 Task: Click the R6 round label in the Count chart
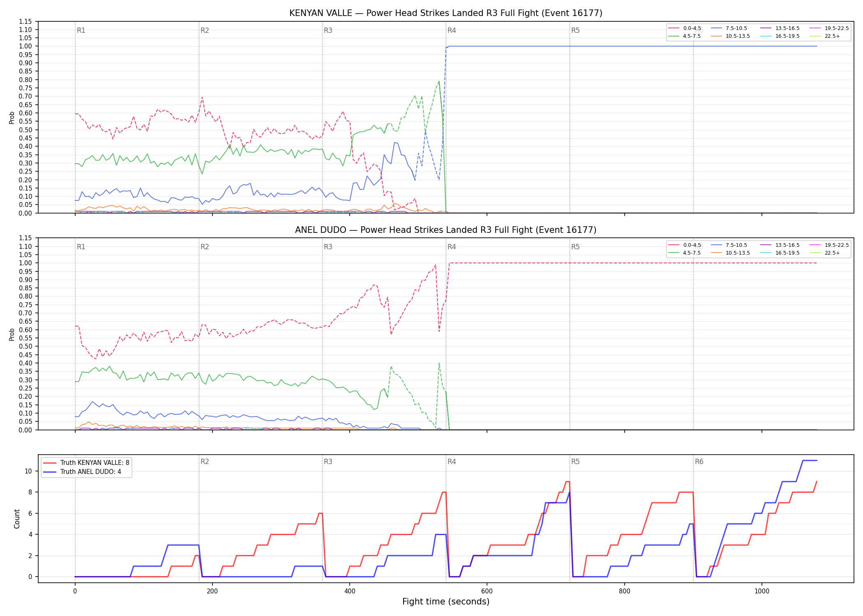click(699, 462)
